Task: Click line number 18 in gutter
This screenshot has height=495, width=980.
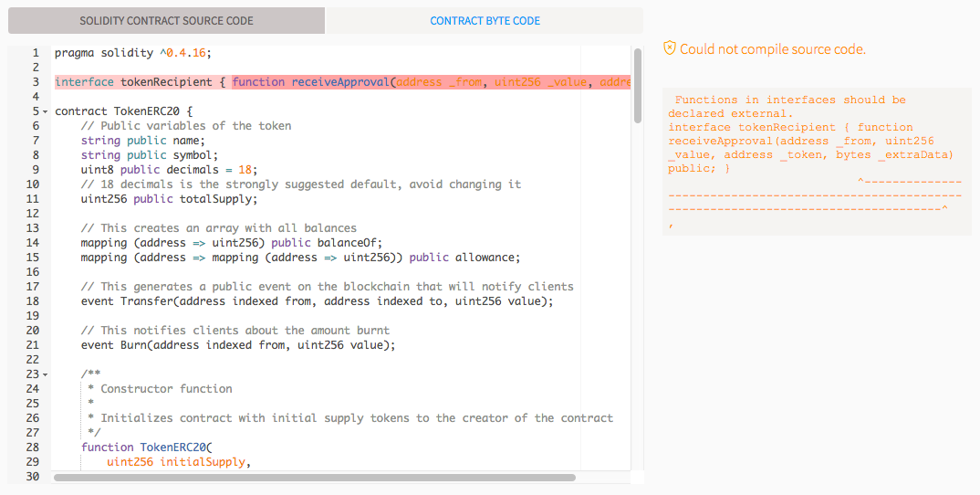Action: tap(33, 301)
